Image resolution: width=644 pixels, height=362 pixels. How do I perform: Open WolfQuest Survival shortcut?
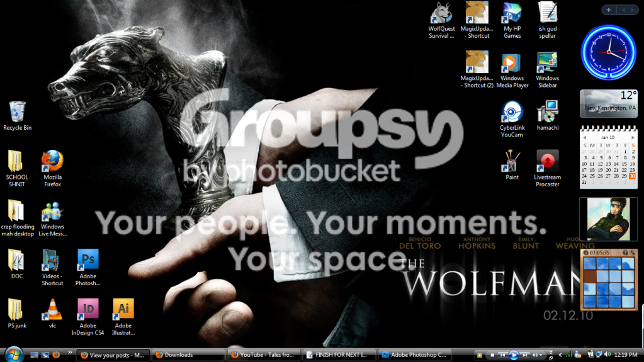(x=441, y=20)
